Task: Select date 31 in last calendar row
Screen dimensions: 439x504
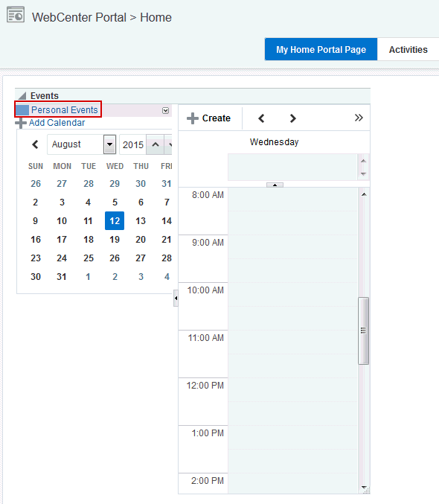Action: point(61,277)
